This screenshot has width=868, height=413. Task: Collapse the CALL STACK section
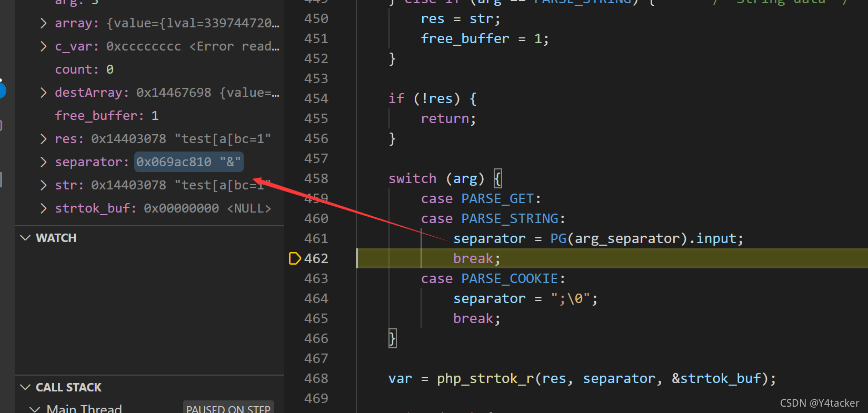(x=25, y=387)
